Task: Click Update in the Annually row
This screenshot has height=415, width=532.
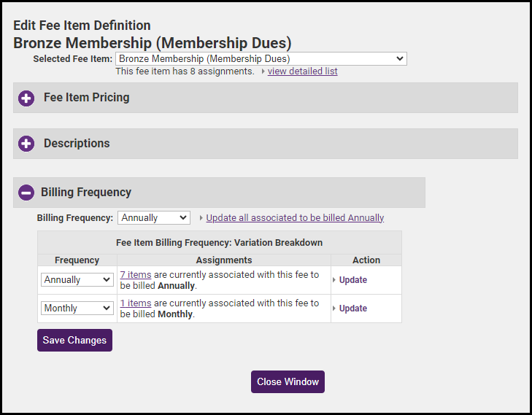Action: (x=353, y=280)
